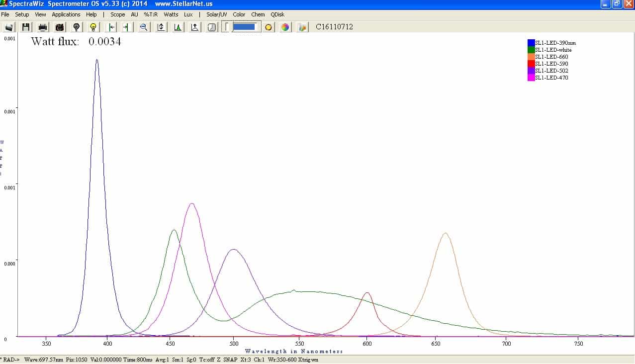
Task: Select Watts mode in menu bar
Action: pyautogui.click(x=171, y=14)
